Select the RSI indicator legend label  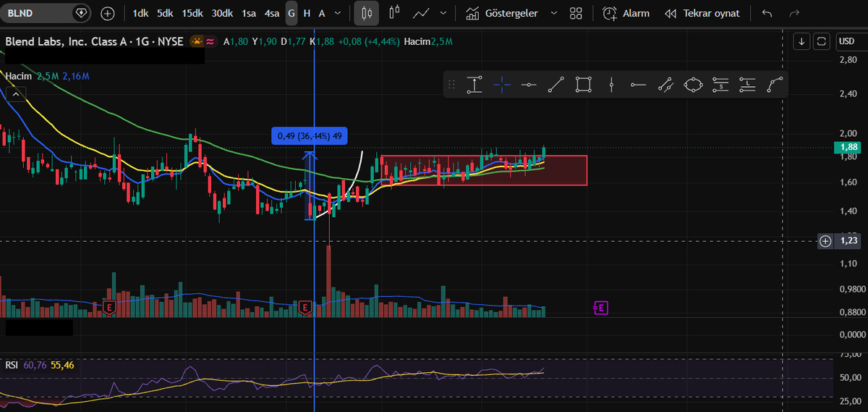click(x=12, y=364)
